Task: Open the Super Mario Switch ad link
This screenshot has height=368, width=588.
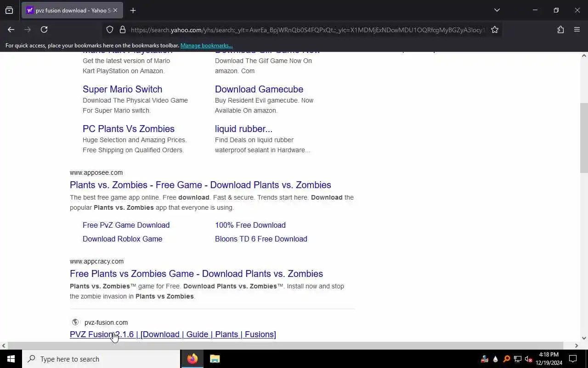Action: pos(122,89)
